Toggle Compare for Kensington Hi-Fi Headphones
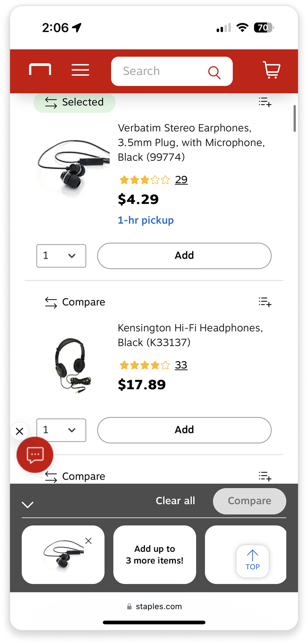 [x=75, y=302]
